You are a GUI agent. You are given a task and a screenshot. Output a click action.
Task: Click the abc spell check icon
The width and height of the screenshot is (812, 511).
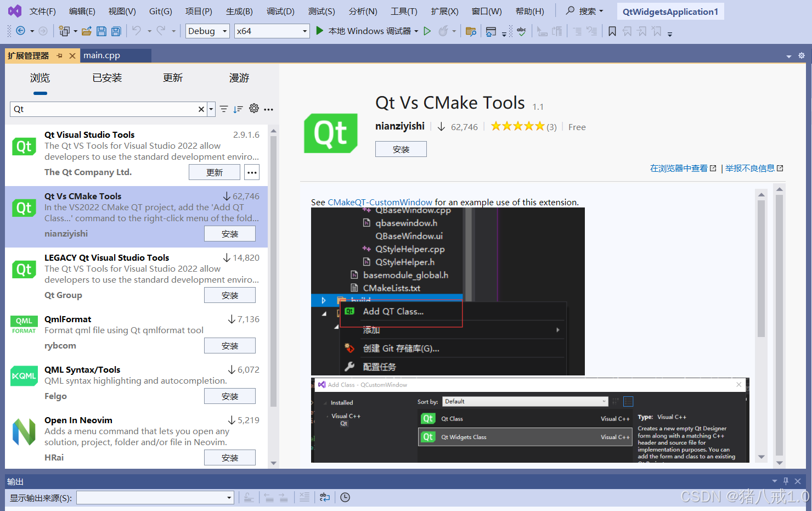tap(521, 31)
